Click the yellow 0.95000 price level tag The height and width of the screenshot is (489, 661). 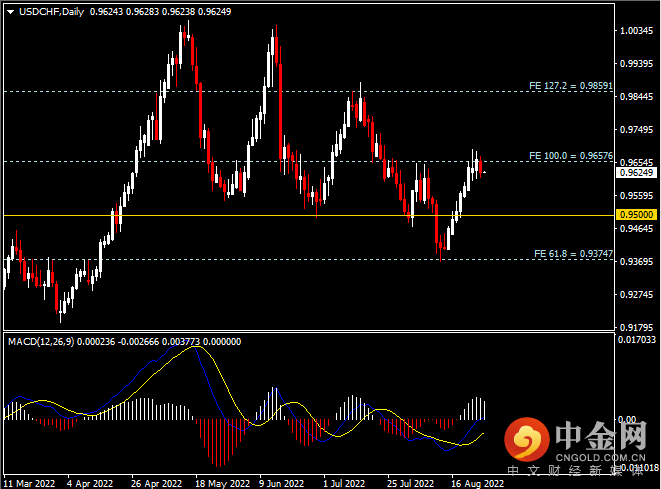(x=637, y=215)
